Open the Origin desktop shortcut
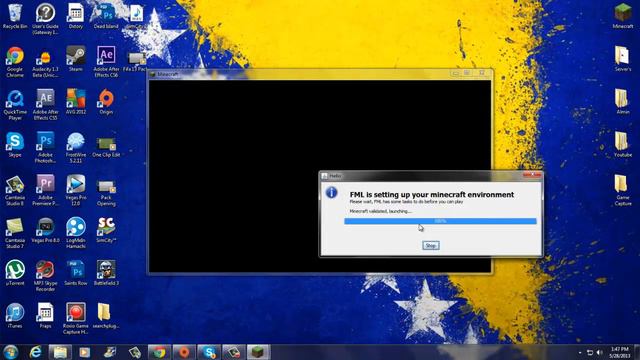The width and height of the screenshot is (640, 360). click(106, 102)
